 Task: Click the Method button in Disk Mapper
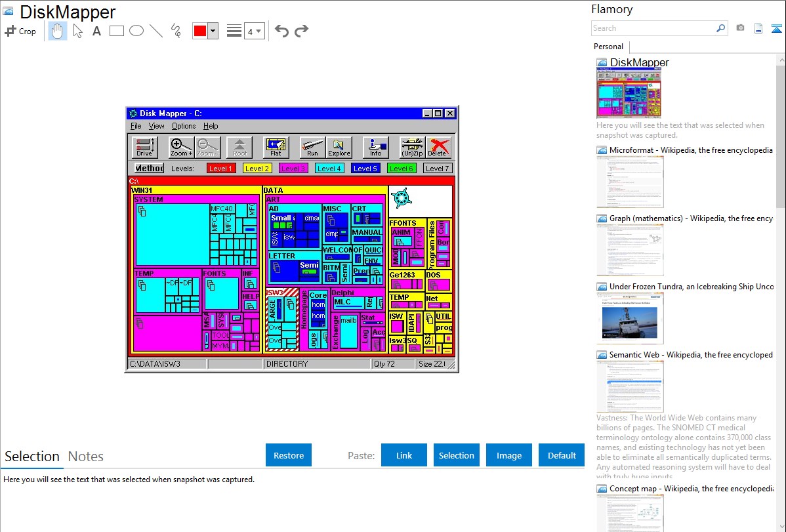pyautogui.click(x=149, y=168)
